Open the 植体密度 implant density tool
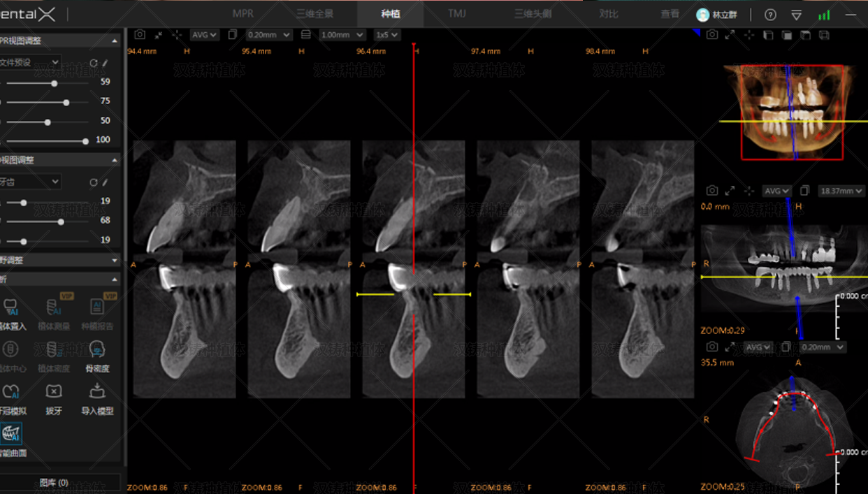Image resolution: width=868 pixels, height=494 pixels. (x=53, y=356)
